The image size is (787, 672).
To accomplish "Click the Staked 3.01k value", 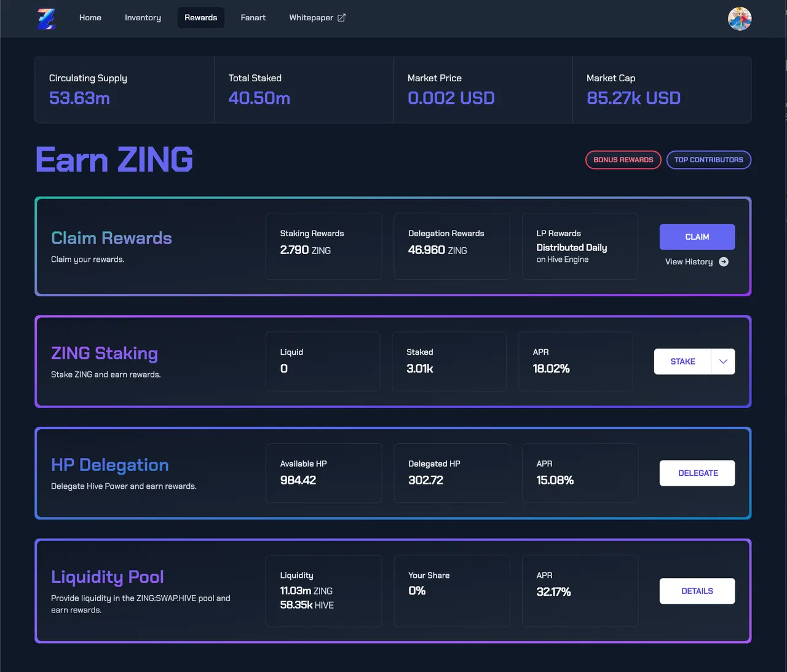I will 420,369.
